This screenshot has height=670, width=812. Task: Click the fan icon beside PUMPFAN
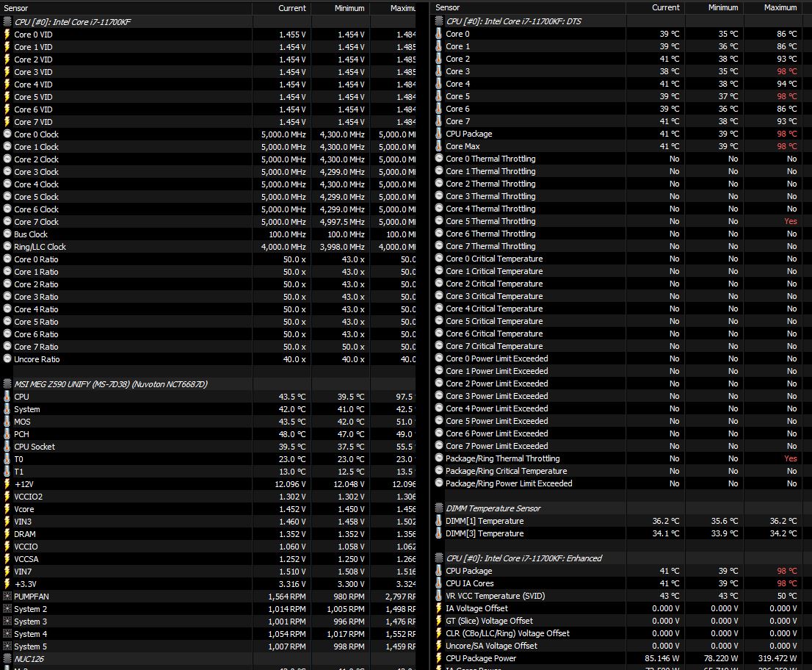[7, 596]
